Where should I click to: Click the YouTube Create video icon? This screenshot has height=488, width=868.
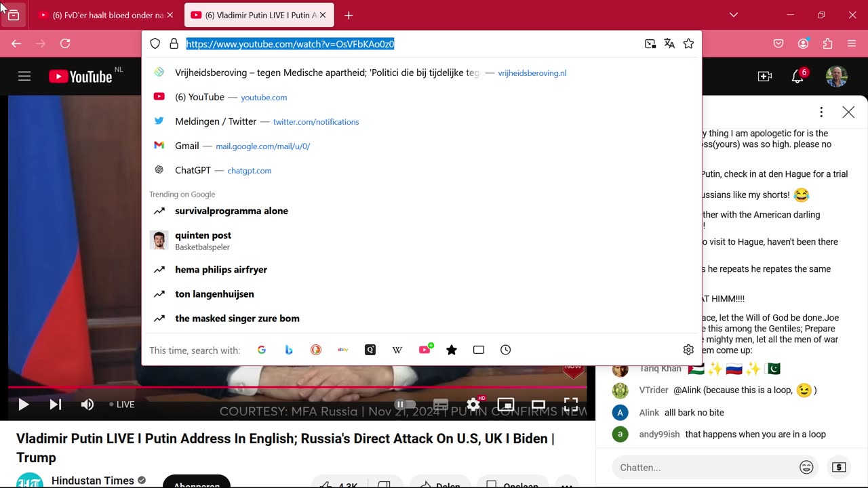tap(765, 77)
